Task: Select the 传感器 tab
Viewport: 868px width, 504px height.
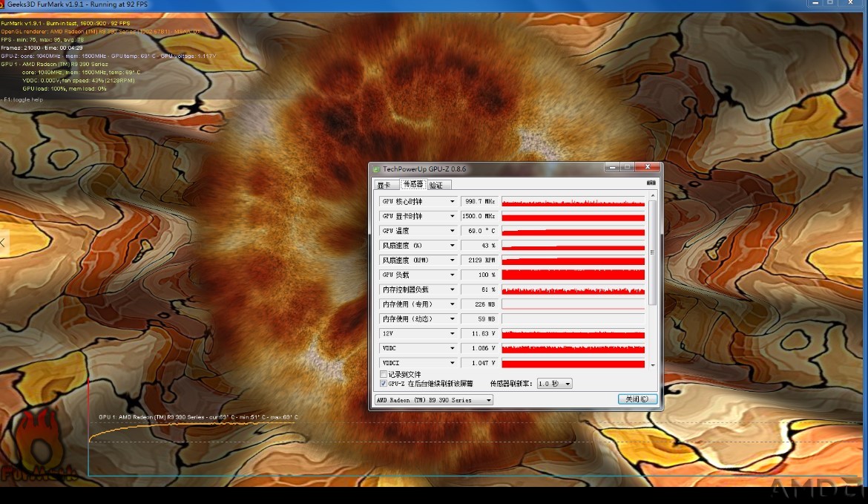Action: pos(413,184)
